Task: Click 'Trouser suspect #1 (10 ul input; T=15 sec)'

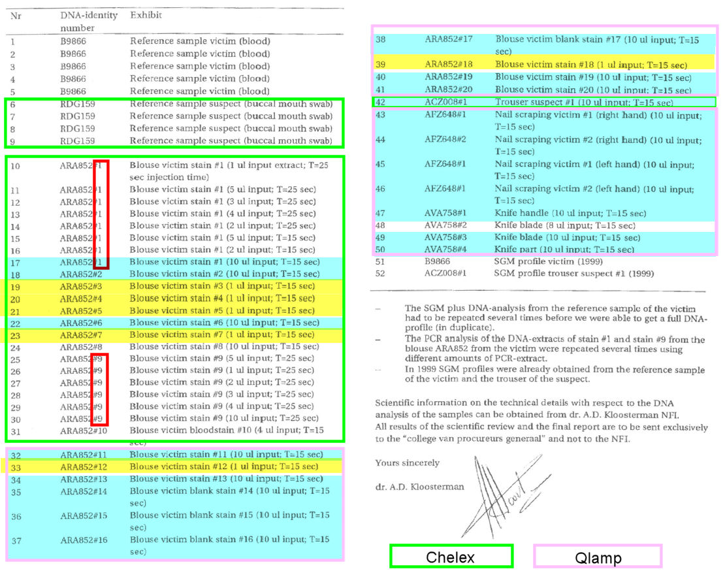Action: pyautogui.click(x=584, y=102)
